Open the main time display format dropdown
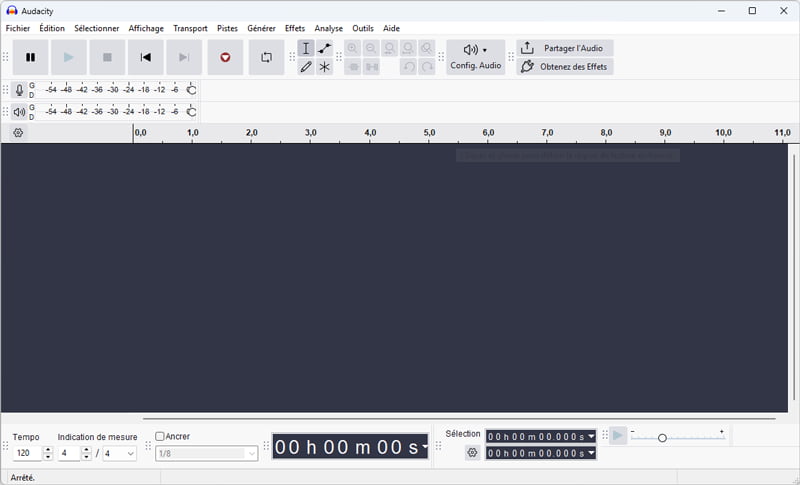 (424, 446)
